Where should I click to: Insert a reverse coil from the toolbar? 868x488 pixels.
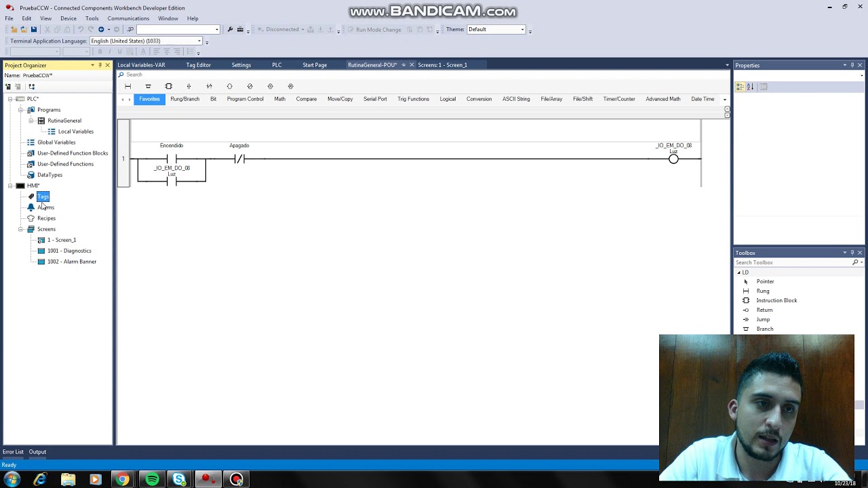click(250, 86)
